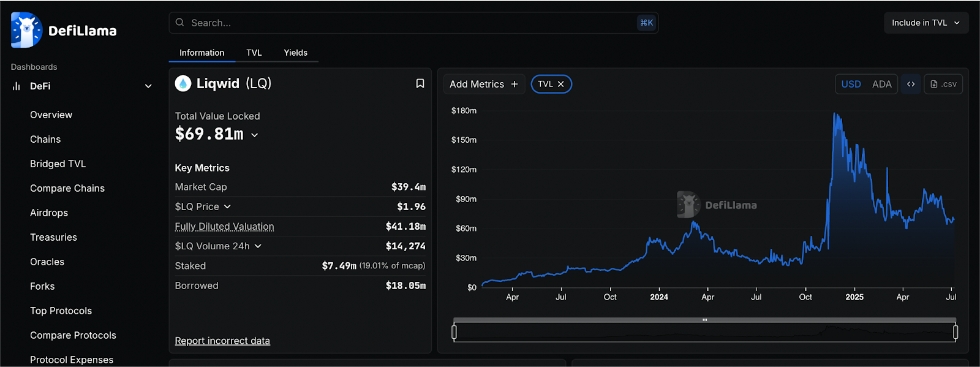Open the Add Metrics menu
Screen dimensions: 980x367
click(484, 84)
